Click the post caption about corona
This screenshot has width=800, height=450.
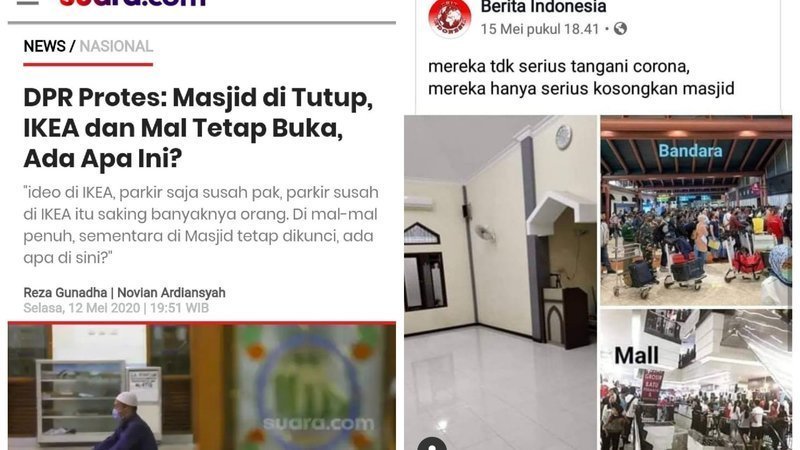pyautogui.click(x=581, y=78)
